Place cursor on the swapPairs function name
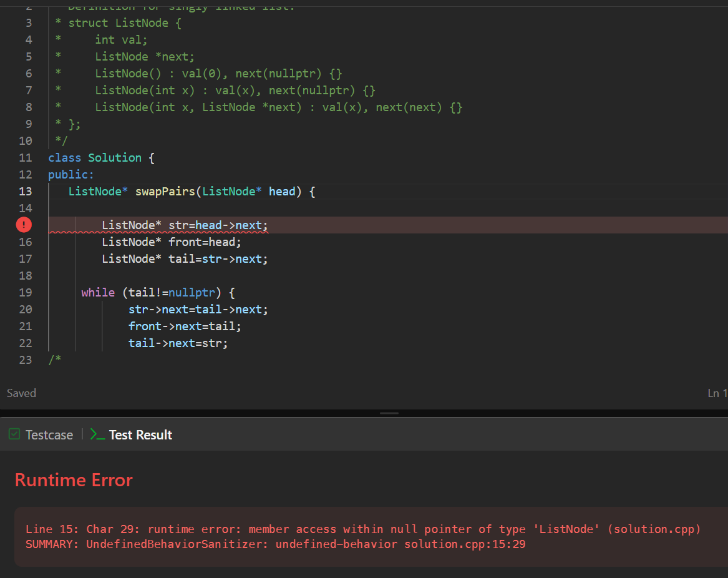 tap(165, 191)
